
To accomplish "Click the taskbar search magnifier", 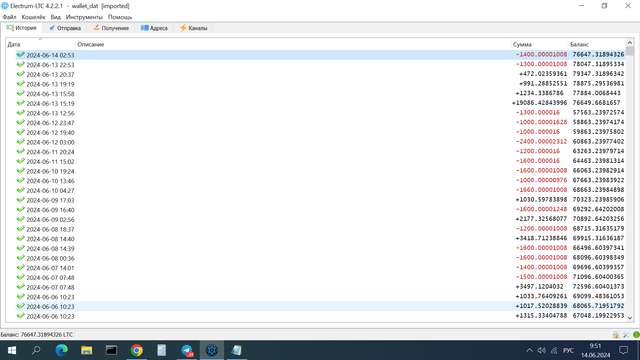I will click(x=36, y=350).
